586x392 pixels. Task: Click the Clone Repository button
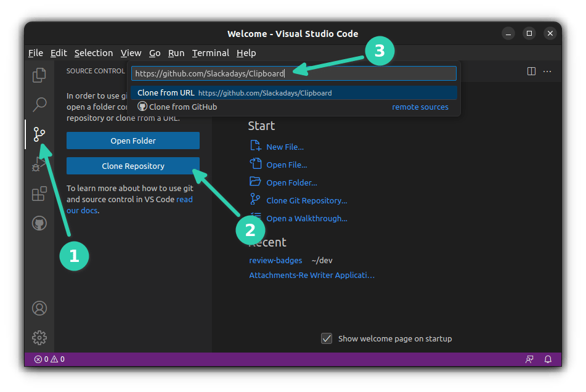(x=133, y=166)
